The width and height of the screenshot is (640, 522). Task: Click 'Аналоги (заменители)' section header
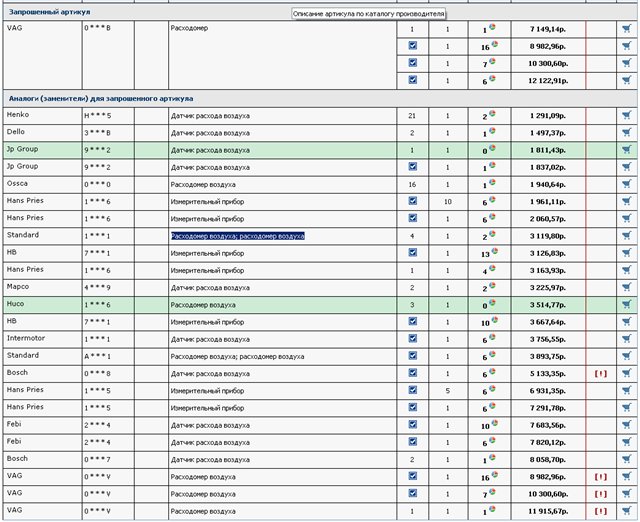[x=101, y=99]
